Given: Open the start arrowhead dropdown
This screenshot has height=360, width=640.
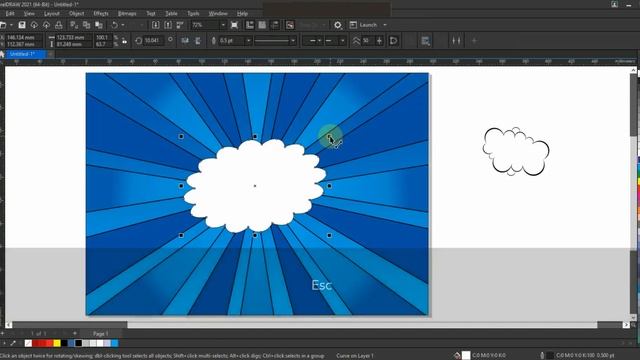Looking at the screenshot, I should click(320, 40).
